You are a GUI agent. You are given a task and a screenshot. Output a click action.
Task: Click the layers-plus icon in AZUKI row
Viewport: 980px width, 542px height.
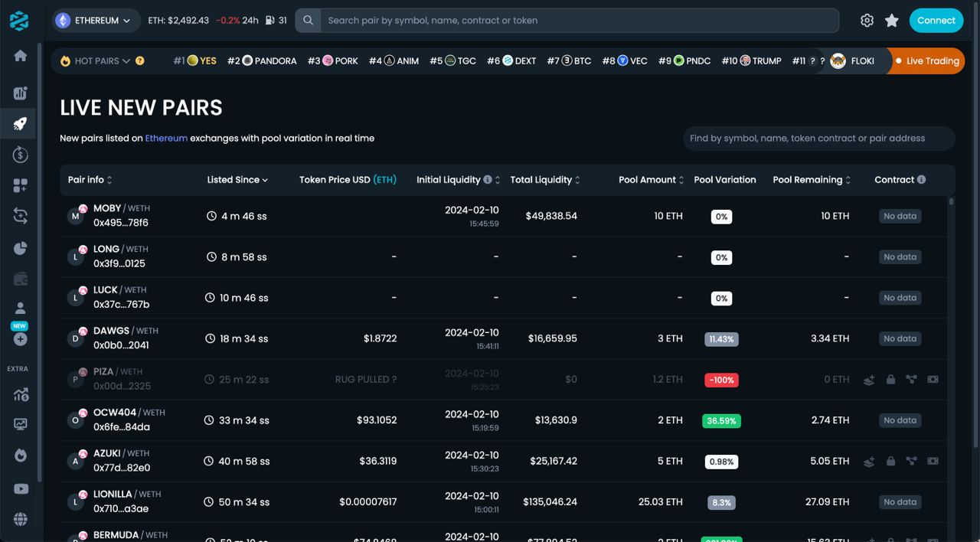point(869,462)
